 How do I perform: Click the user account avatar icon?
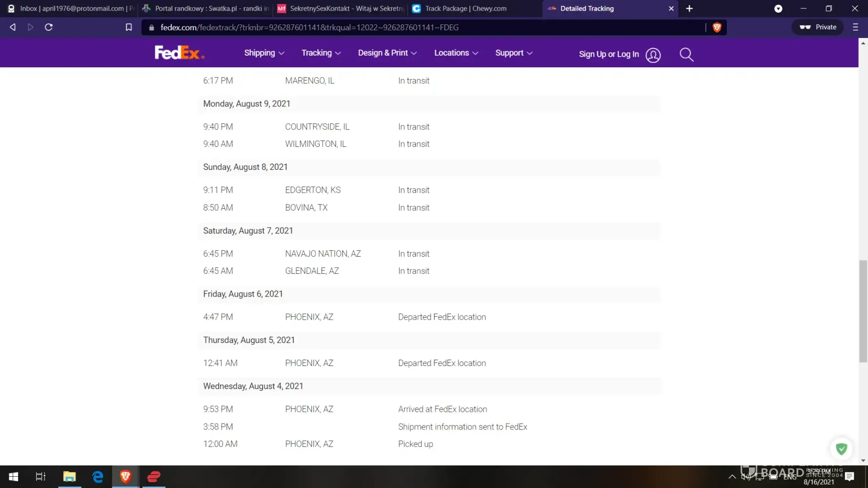click(x=653, y=55)
